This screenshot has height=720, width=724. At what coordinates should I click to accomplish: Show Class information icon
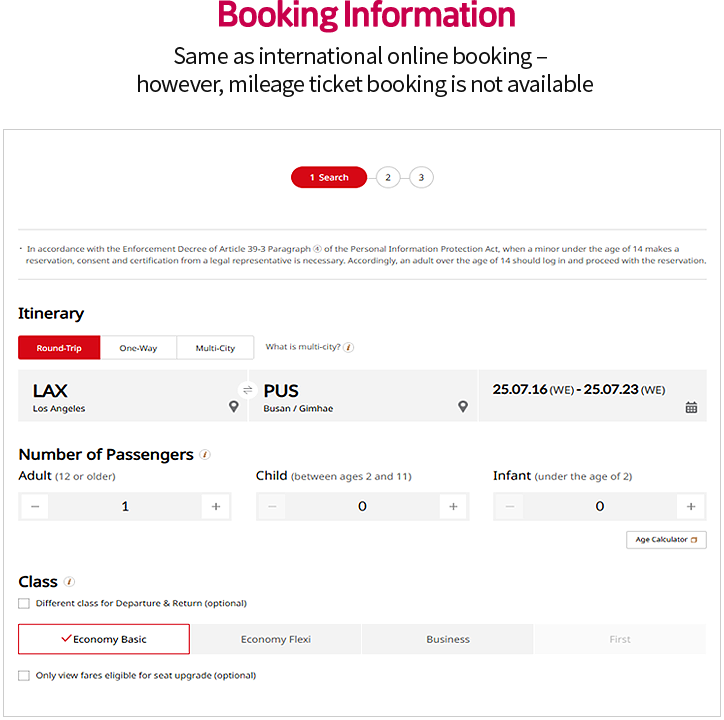pyautogui.click(x=69, y=581)
